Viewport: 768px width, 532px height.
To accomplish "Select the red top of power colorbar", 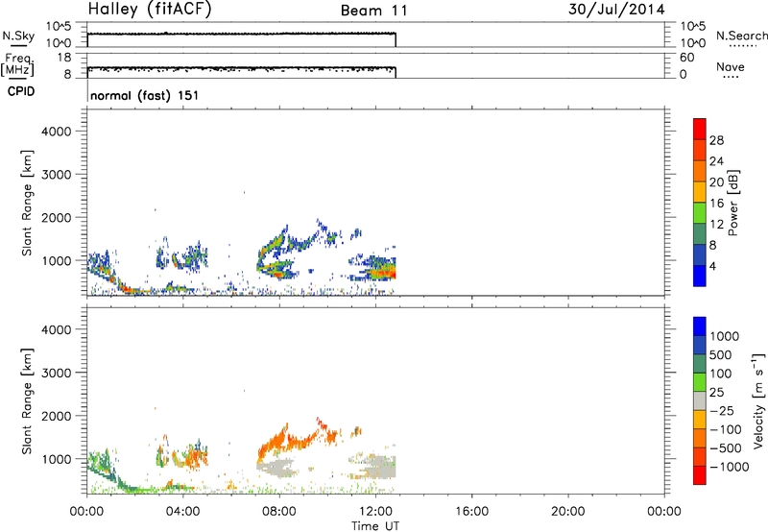I will (x=700, y=129).
